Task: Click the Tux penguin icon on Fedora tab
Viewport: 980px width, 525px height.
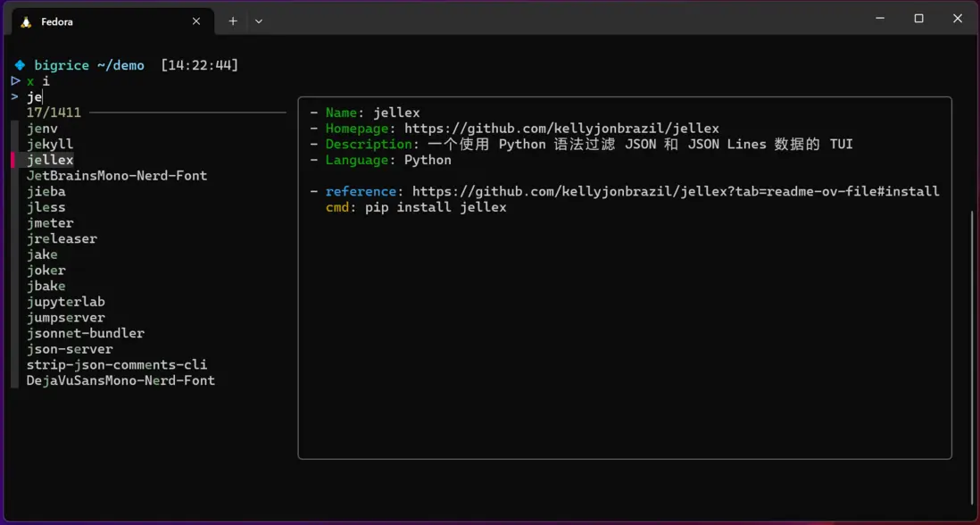Action: [27, 21]
